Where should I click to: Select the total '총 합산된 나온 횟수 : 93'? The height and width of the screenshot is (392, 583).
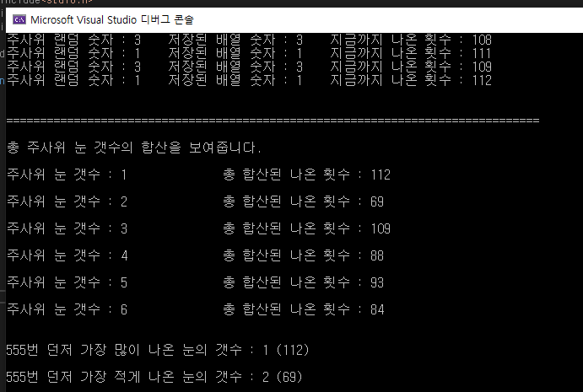pyautogui.click(x=304, y=282)
